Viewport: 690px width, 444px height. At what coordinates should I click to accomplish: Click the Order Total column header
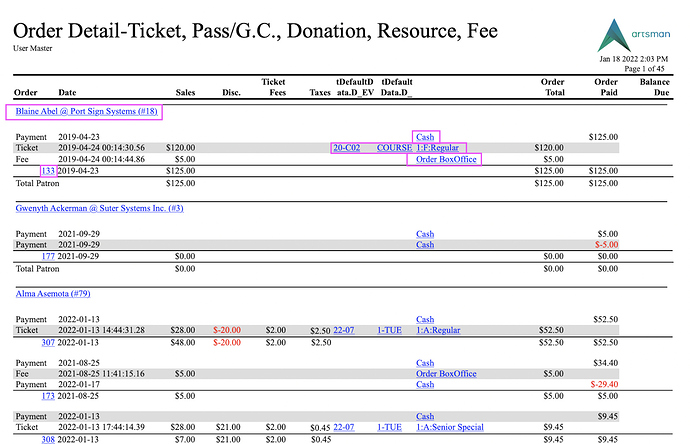coord(553,87)
